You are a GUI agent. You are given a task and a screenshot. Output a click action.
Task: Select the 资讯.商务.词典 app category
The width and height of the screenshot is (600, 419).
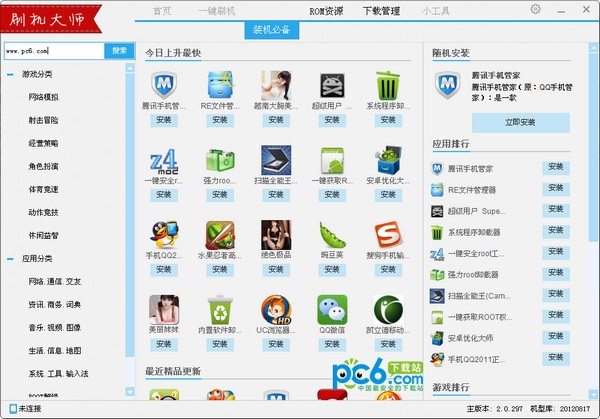click(55, 305)
